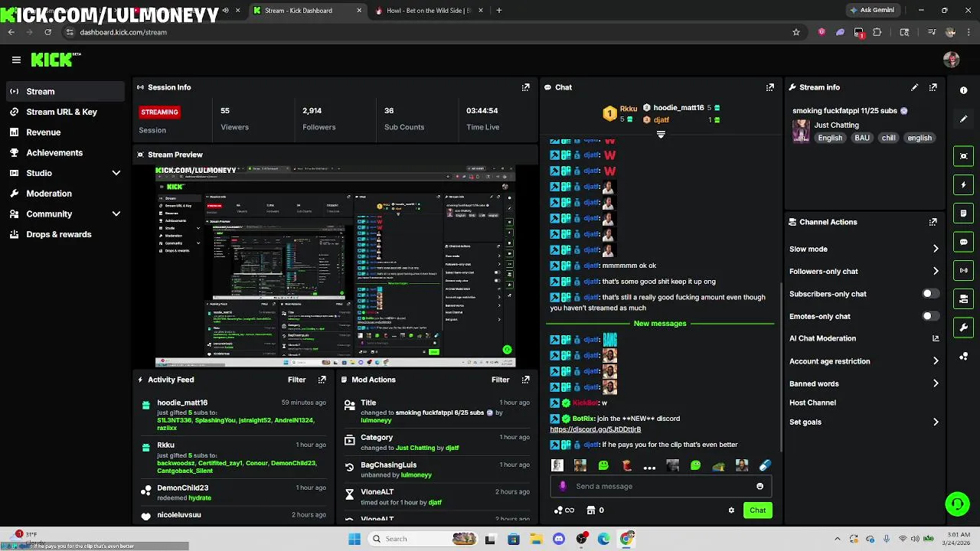Toggle the wrench widget icon in sidebar
This screenshot has width=980, height=551.
point(963,328)
